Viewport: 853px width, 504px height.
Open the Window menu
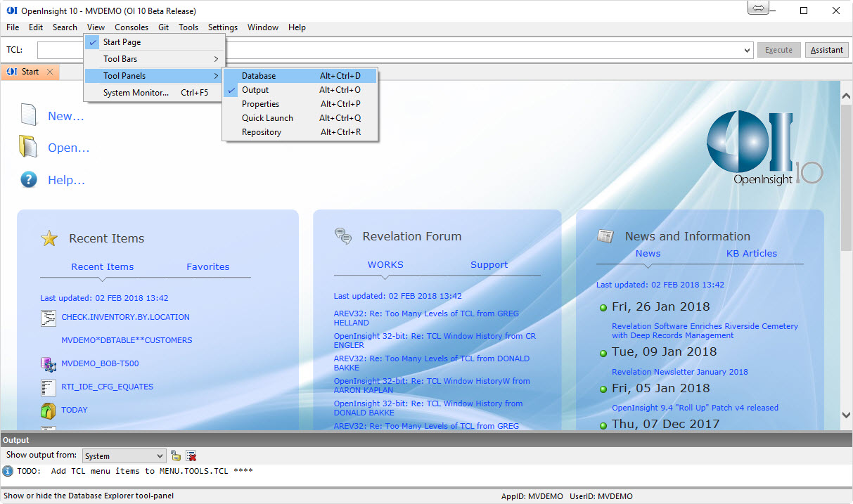click(x=263, y=27)
